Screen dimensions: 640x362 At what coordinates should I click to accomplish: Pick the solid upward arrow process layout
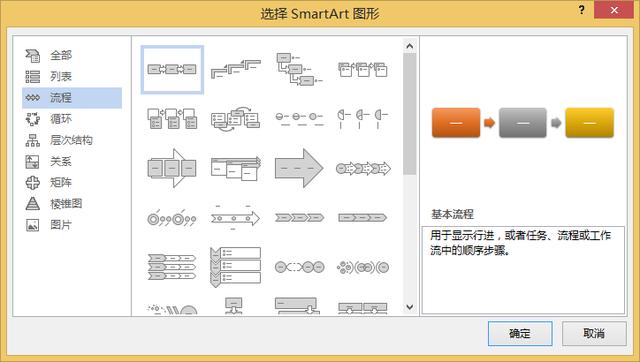pyautogui.click(x=299, y=168)
